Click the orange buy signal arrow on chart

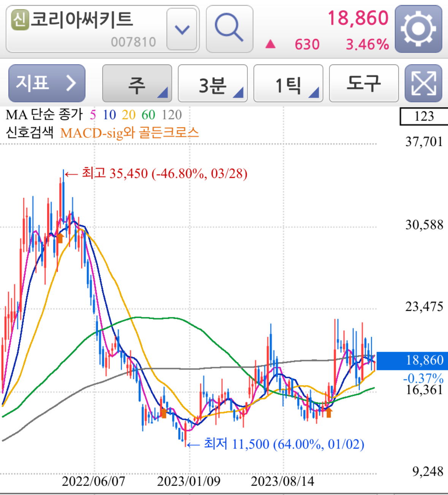(61, 237)
